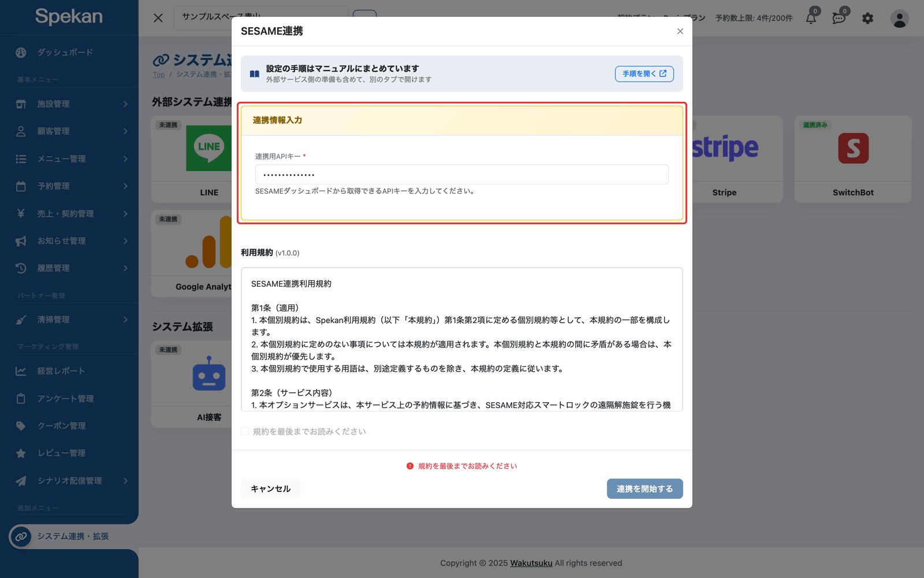Open シナリオ配信管理 menu item

pyautogui.click(x=69, y=481)
